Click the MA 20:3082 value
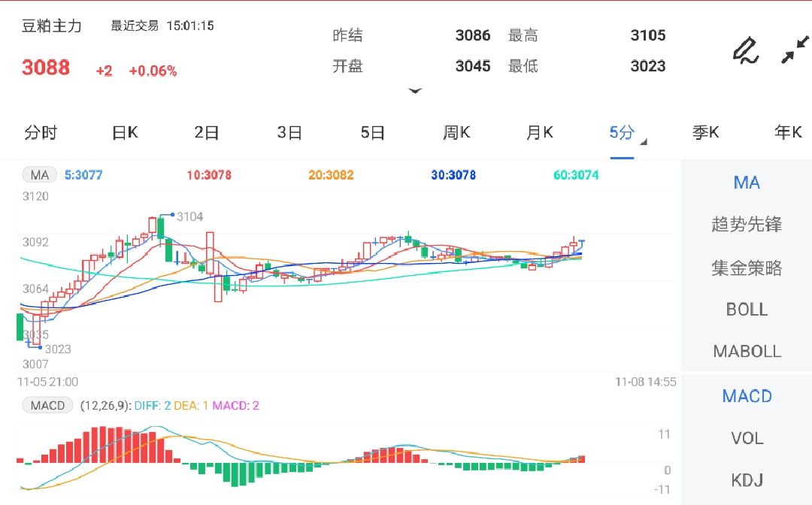Image resolution: width=812 pixels, height=505 pixels. 331,175
